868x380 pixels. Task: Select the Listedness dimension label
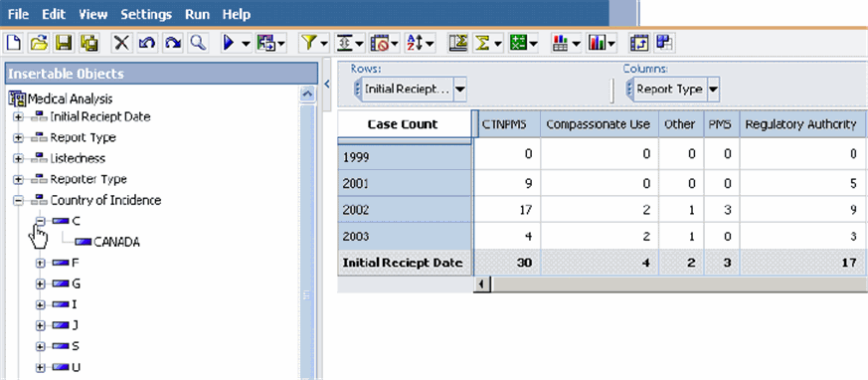click(78, 159)
